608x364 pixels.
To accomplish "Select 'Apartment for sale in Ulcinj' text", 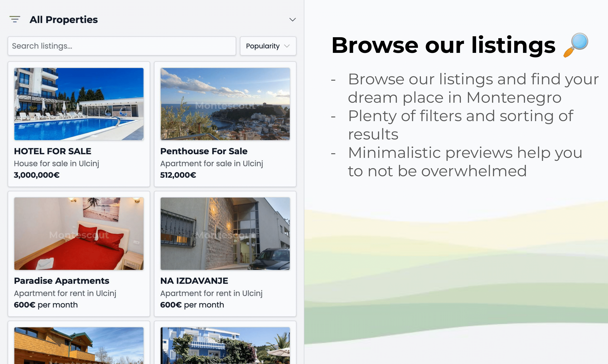I will 211,163.
